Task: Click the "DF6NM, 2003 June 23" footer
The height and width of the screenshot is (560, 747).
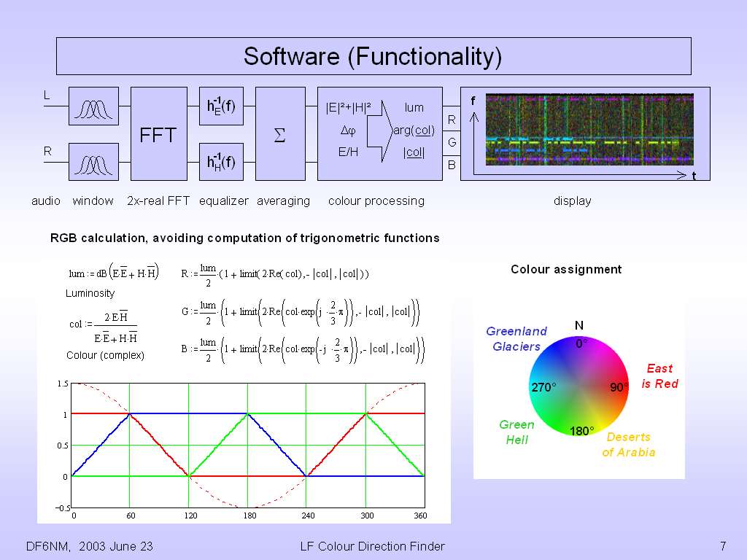Action: pyautogui.click(x=89, y=546)
